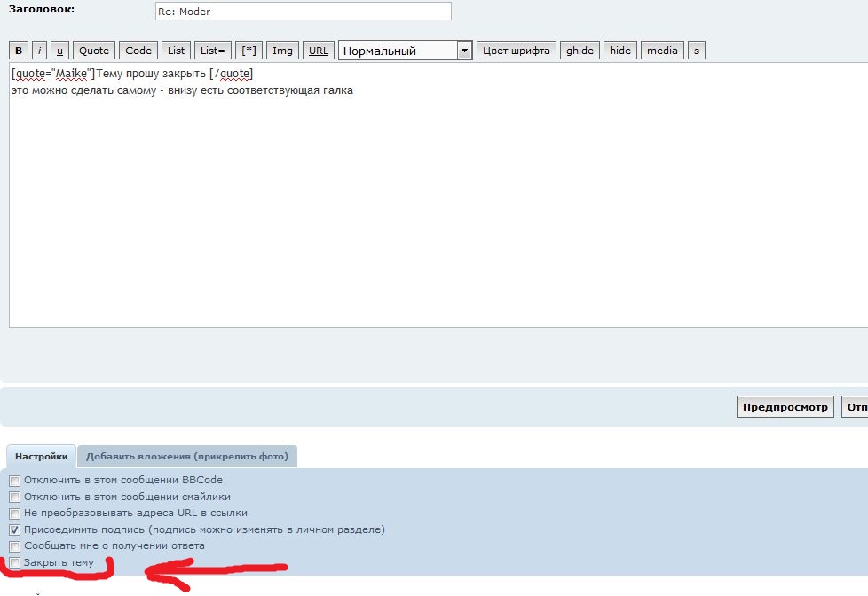Toggle bold formatting with B button

pyautogui.click(x=19, y=51)
